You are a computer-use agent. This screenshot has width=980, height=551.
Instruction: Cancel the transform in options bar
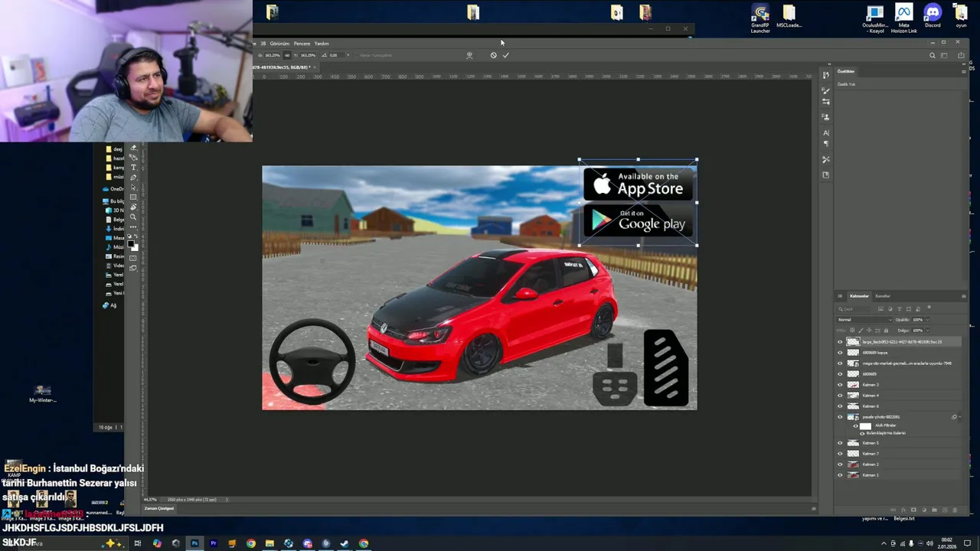point(493,55)
